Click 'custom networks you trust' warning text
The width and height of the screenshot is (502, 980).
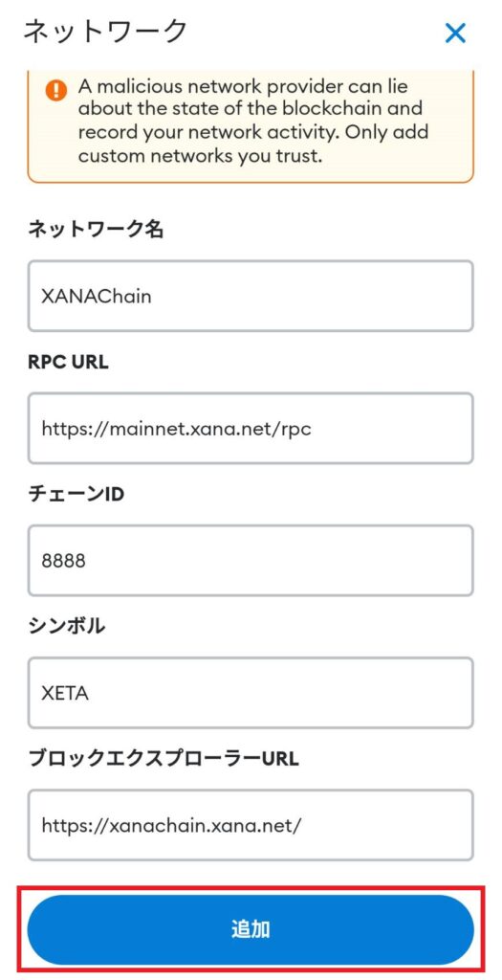(201, 156)
